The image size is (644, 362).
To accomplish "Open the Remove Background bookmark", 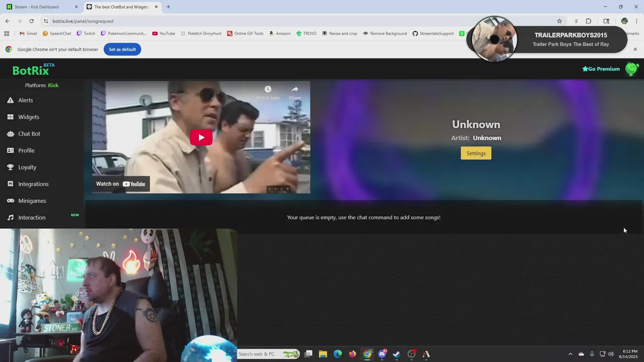I will click(385, 34).
